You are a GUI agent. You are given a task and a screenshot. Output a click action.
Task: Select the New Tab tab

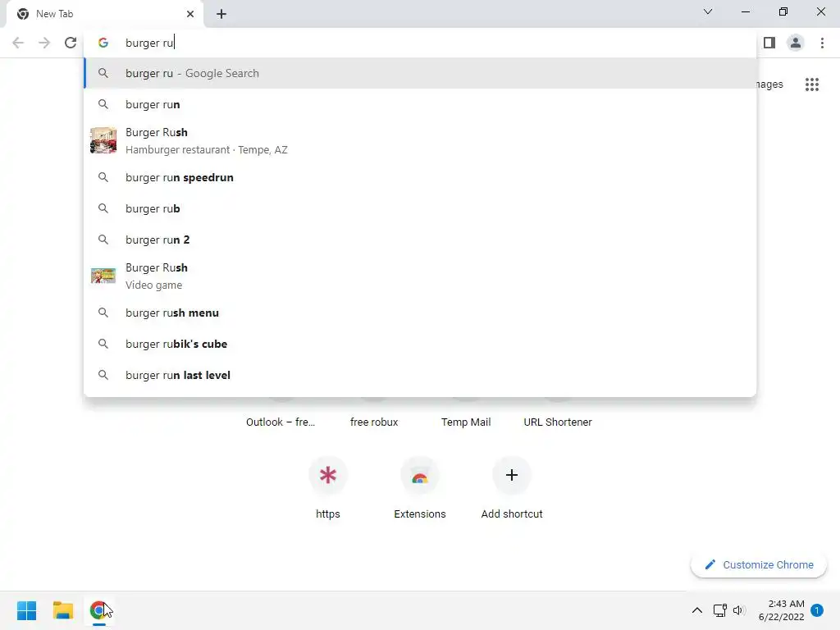point(105,14)
